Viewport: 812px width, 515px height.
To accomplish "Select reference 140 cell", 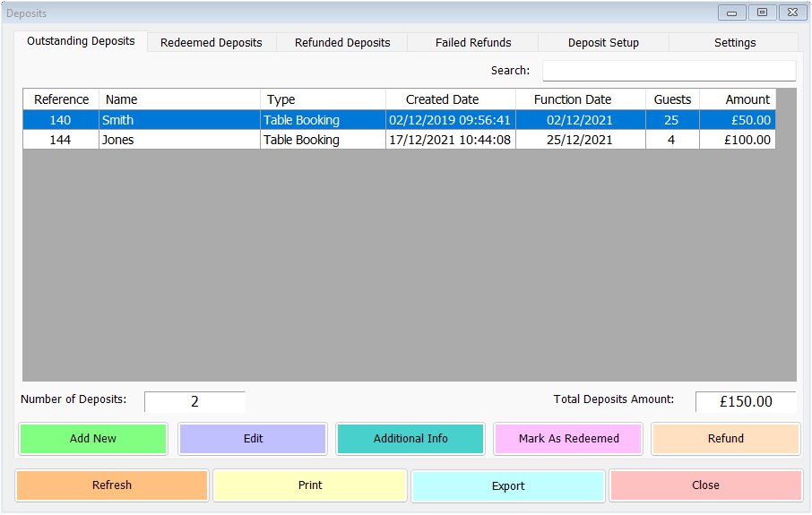I will (x=61, y=120).
